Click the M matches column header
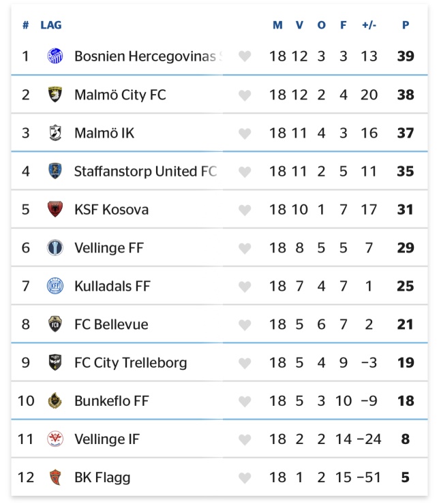The image size is (439, 504). (x=277, y=25)
